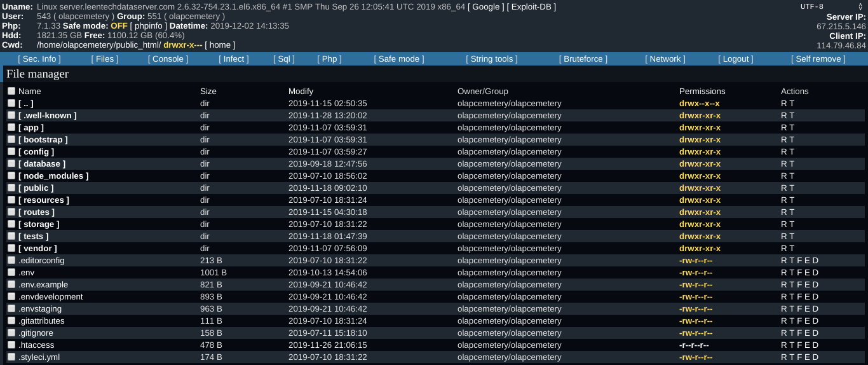This screenshot has width=868, height=365.
Task: Check the box for .gitignore file
Action: coord(11,333)
